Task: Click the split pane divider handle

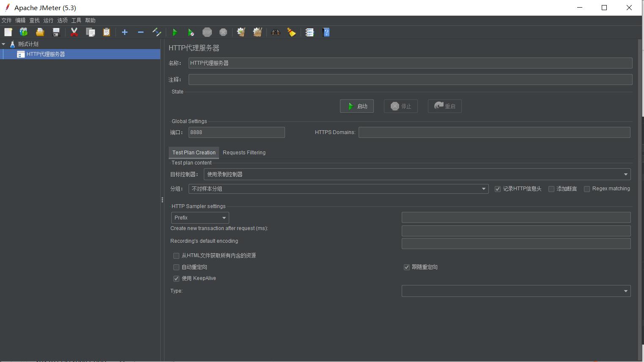Action: point(162,200)
